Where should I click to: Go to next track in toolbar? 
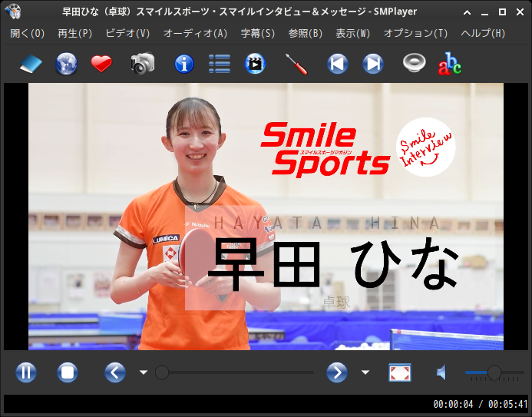(x=373, y=64)
